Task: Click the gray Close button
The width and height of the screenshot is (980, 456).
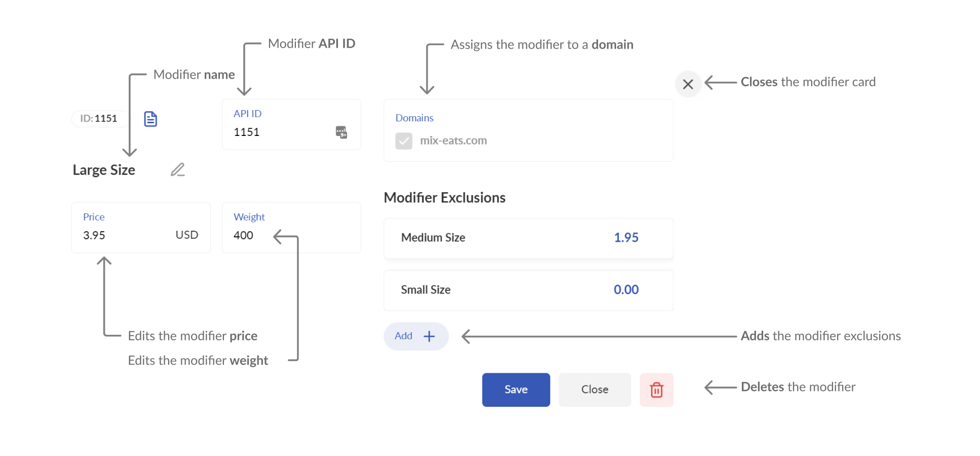Action: pyautogui.click(x=595, y=390)
